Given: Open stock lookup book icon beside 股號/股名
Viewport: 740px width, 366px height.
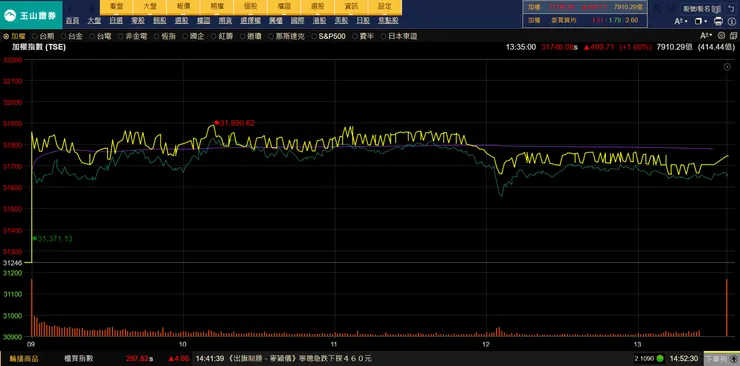Looking at the screenshot, I should (x=716, y=9).
